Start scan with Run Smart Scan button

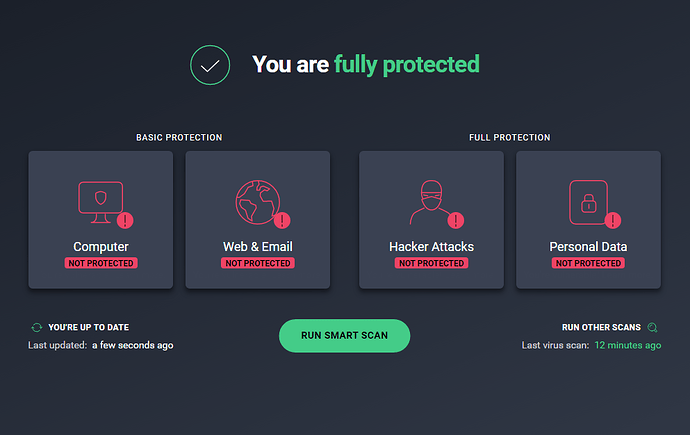click(345, 336)
